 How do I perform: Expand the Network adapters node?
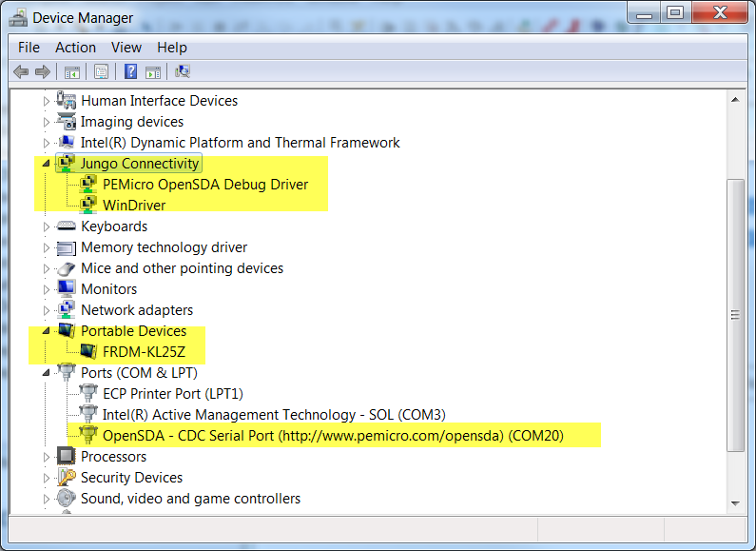[47, 310]
